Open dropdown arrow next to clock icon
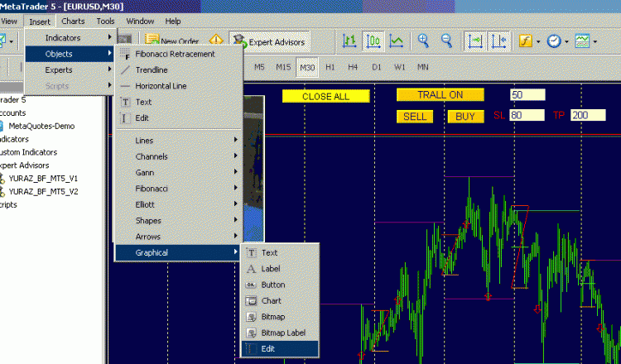This screenshot has height=364, width=621. coord(566,41)
